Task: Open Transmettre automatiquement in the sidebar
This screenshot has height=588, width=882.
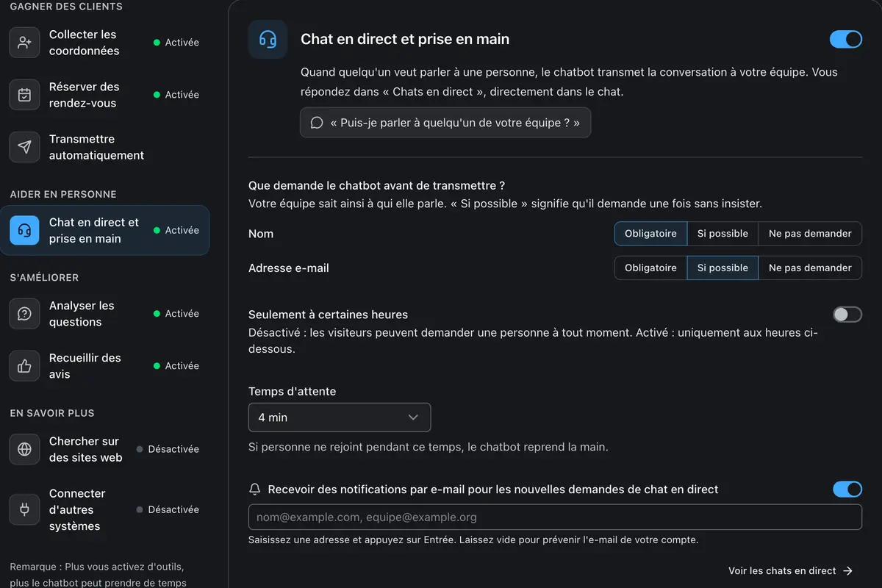Action: tap(104, 147)
